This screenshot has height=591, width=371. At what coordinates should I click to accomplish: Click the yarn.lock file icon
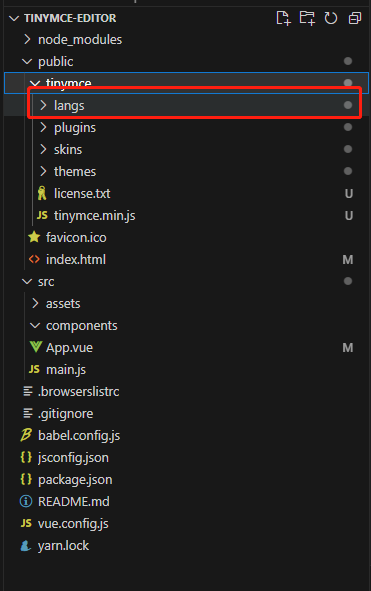tap(26, 545)
